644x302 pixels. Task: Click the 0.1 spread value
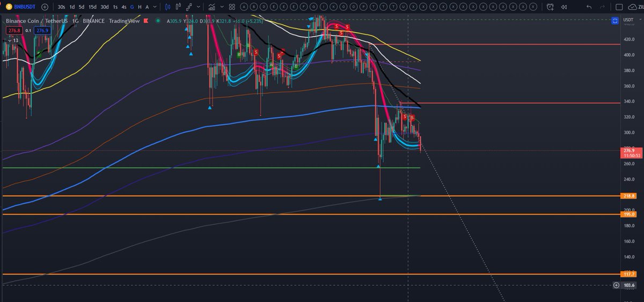[28, 31]
